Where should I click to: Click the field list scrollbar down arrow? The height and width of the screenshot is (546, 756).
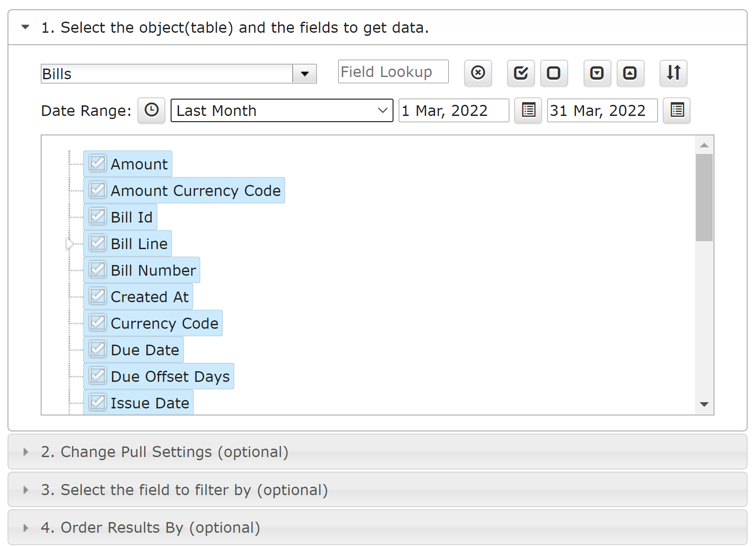pyautogui.click(x=704, y=404)
